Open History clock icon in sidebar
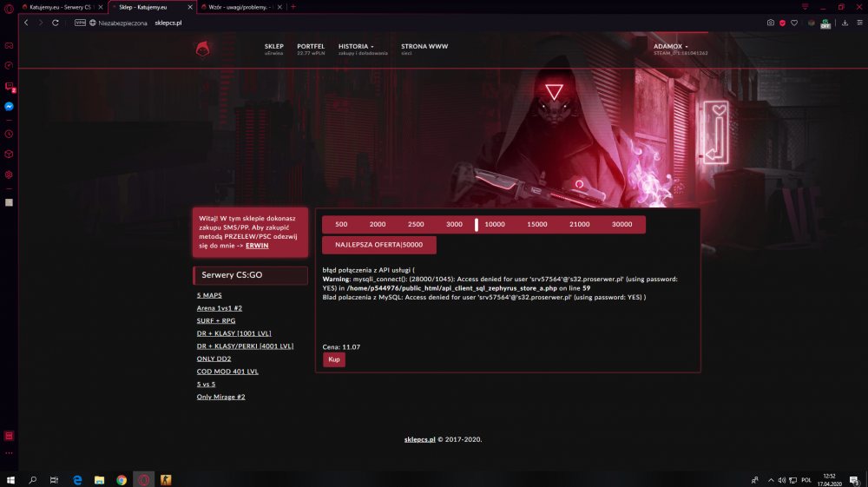Viewport: 868px width, 487px height. pos(9,135)
